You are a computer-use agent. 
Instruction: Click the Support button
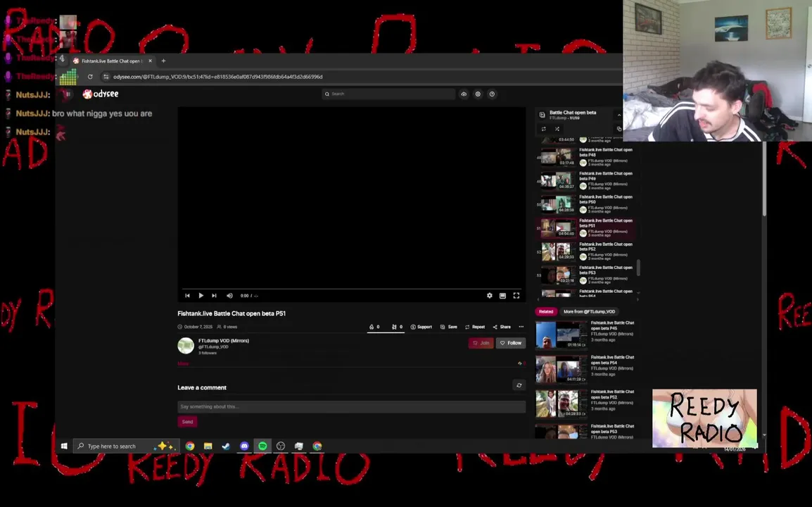click(421, 327)
